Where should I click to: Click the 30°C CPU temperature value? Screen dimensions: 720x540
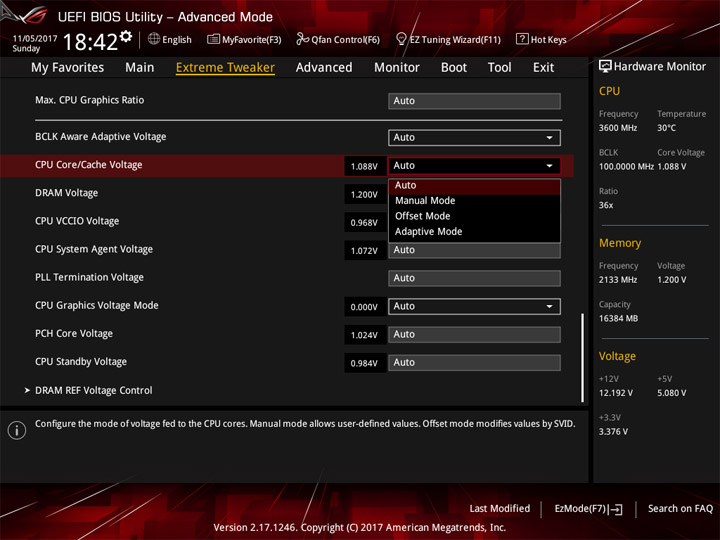click(666, 128)
